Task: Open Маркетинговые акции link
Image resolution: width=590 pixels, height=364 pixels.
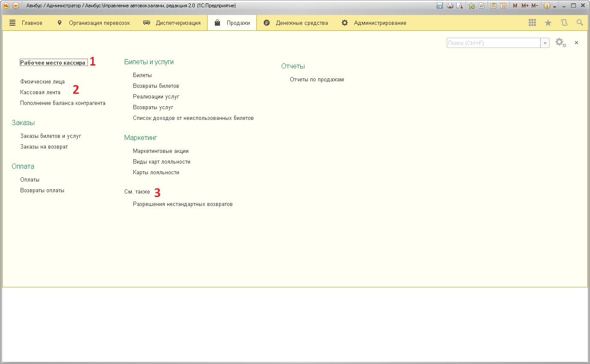Action: (x=161, y=151)
